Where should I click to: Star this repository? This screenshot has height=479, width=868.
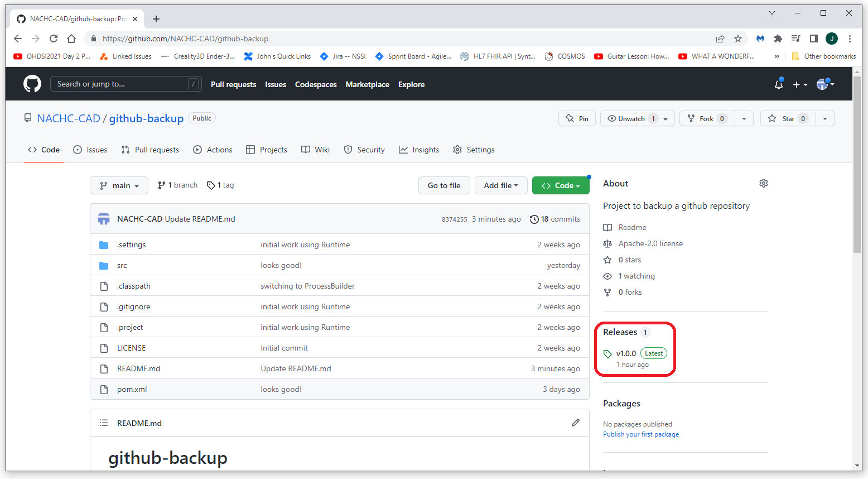click(x=788, y=118)
